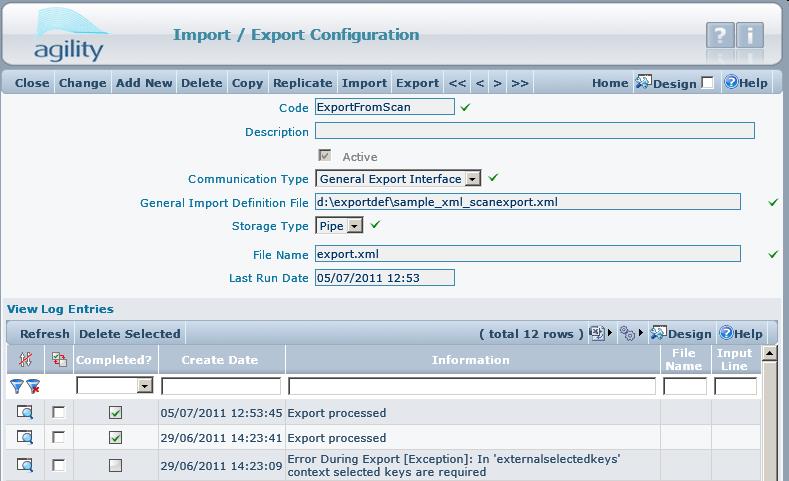The width and height of the screenshot is (789, 481).
Task: Click the Information filter text field
Action: 472,386
